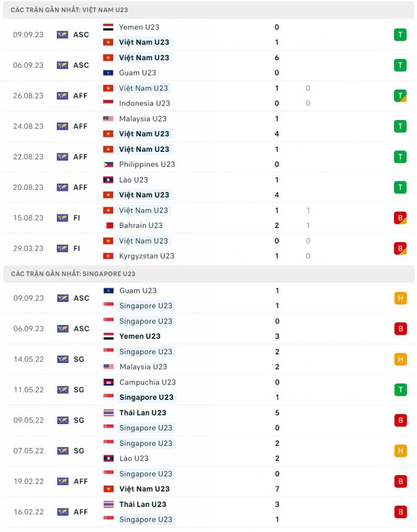Click the Campuchia U23 flag icon
The image size is (417, 532).
click(x=108, y=382)
